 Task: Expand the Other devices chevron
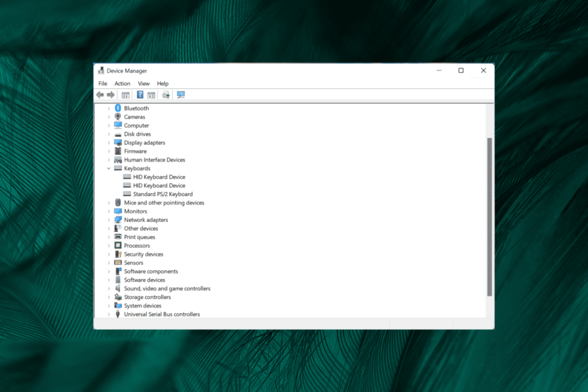(109, 229)
